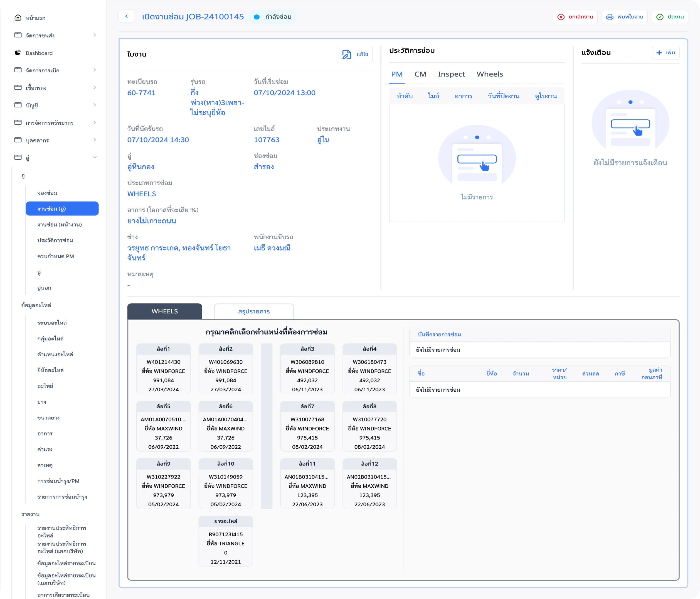Select wheel position ล้อที่4 card
This screenshot has height=599, width=700.
(x=369, y=369)
